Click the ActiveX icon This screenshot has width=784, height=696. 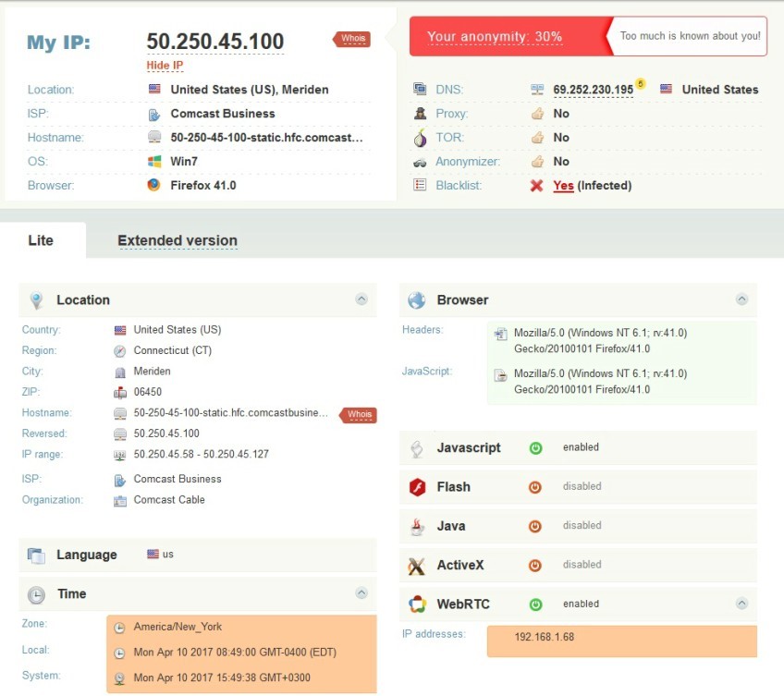click(x=418, y=565)
